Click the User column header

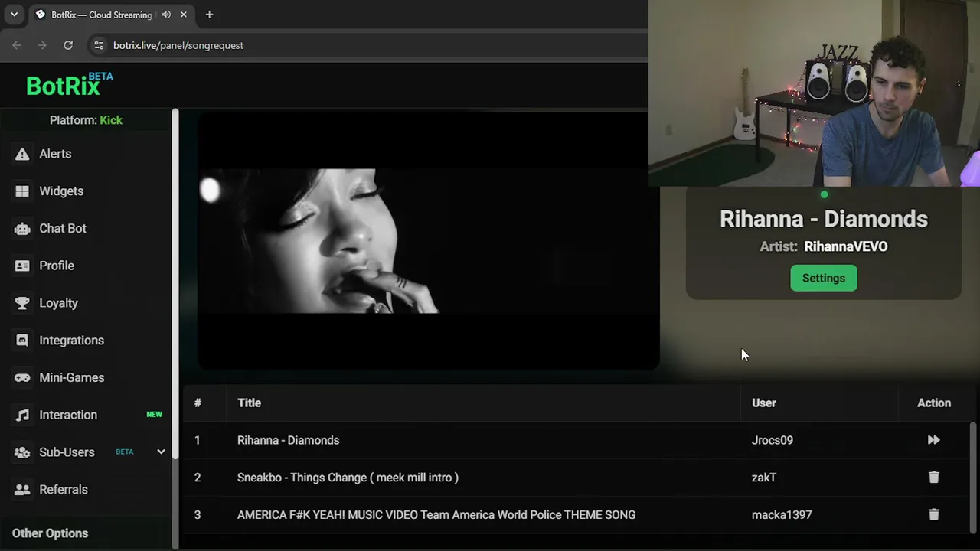coord(764,403)
